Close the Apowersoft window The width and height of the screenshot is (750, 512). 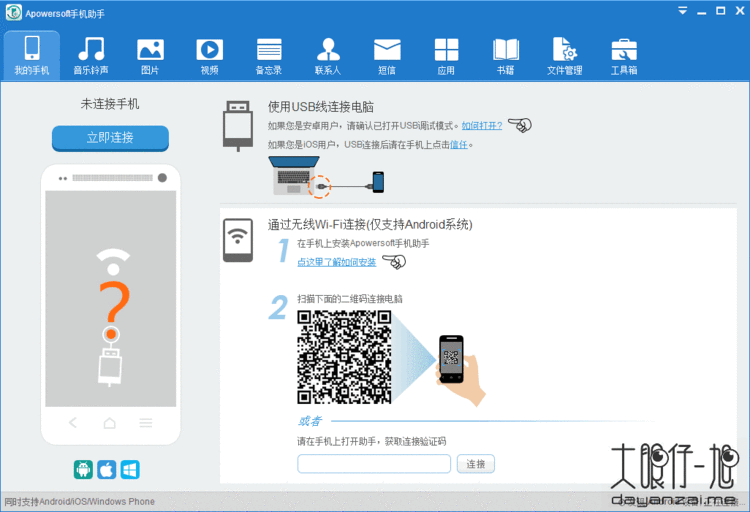[739, 11]
